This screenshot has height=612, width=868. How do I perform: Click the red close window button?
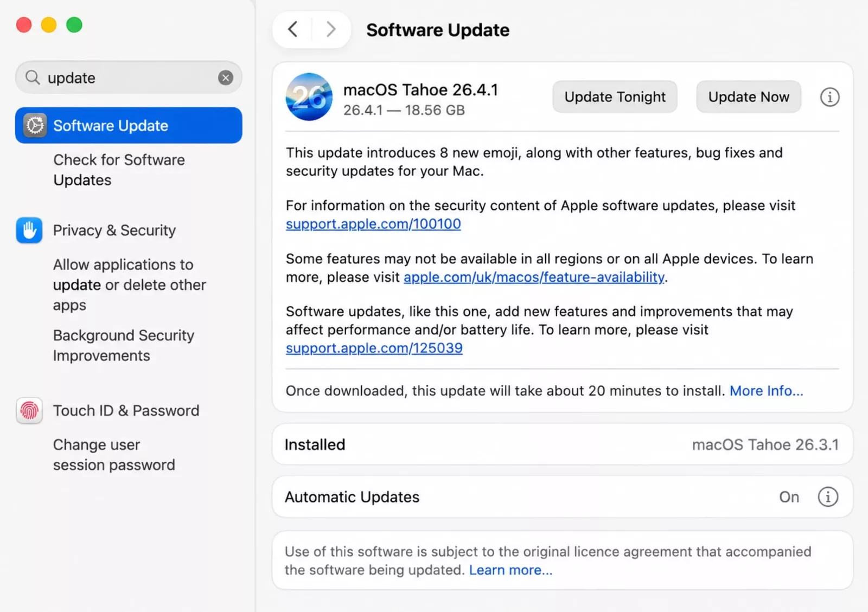click(x=24, y=25)
